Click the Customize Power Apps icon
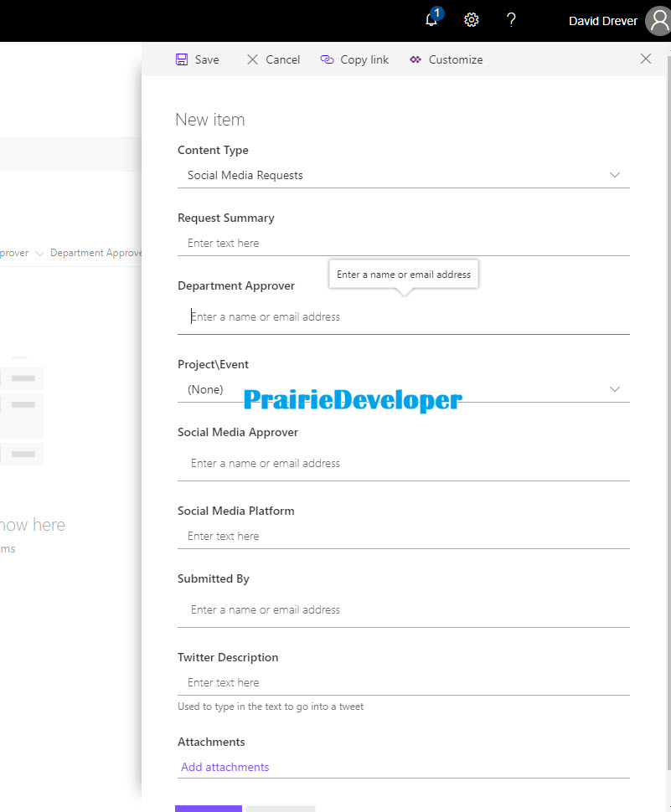Image resolution: width=671 pixels, height=812 pixels. (415, 59)
